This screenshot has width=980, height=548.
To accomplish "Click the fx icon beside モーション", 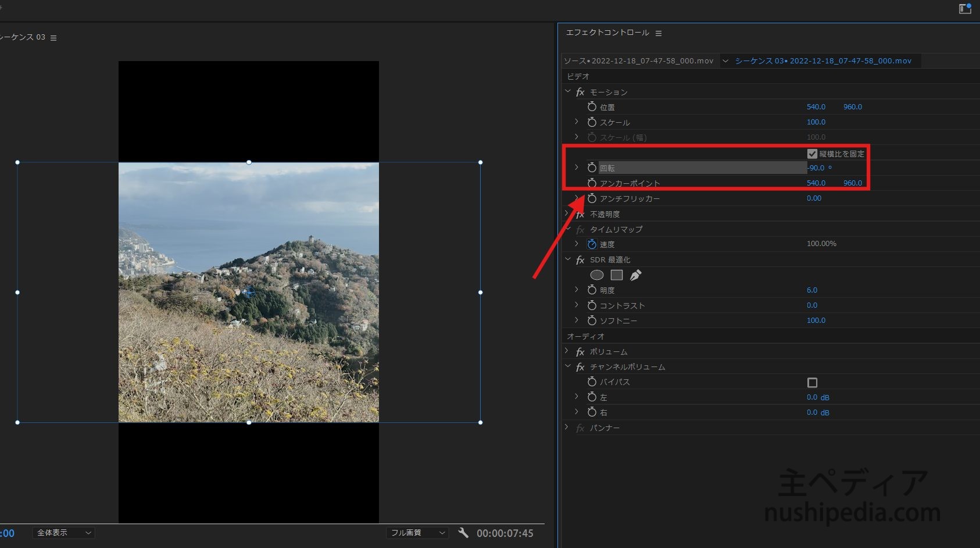I will click(x=580, y=92).
